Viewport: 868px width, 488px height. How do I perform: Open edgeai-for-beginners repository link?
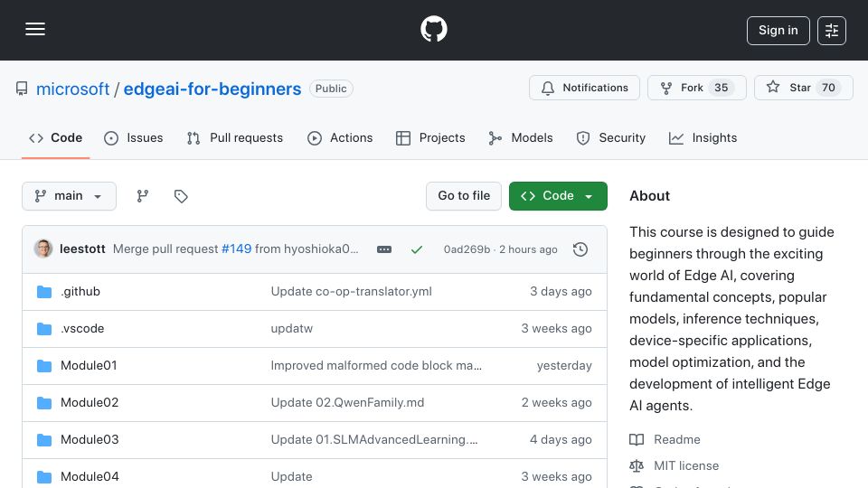[212, 89]
